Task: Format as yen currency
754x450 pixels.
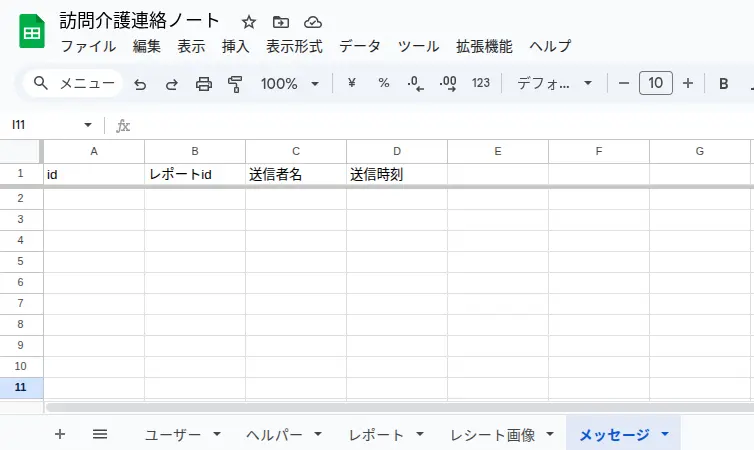Action: pos(352,84)
